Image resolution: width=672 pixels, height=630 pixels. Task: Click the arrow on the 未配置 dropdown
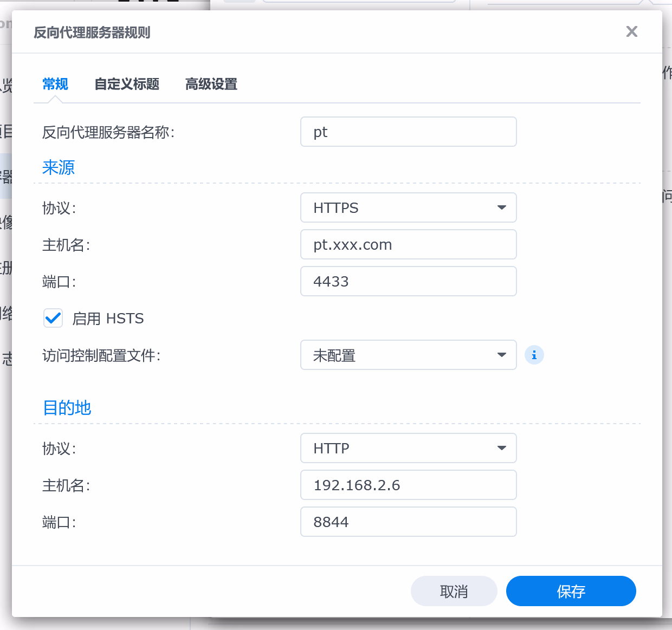tap(501, 355)
